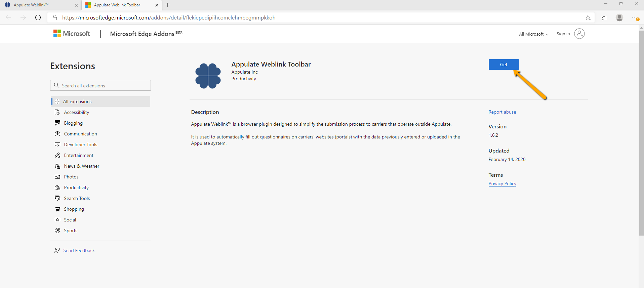
Task: Select the Sports category icon
Action: click(57, 231)
